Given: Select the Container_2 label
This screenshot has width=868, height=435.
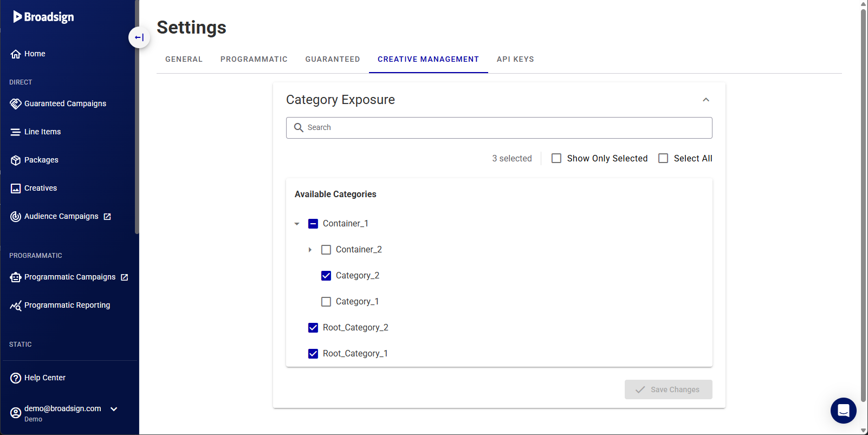Looking at the screenshot, I should 359,249.
